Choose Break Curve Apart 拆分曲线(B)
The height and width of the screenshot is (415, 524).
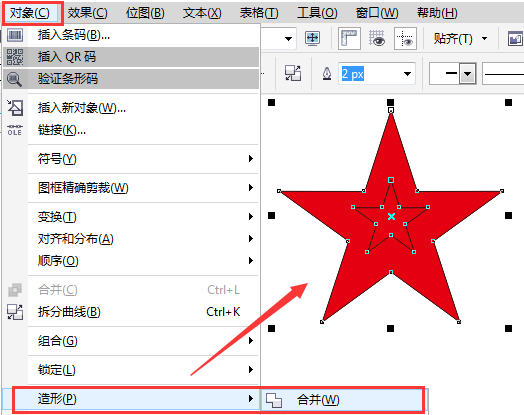click(69, 312)
